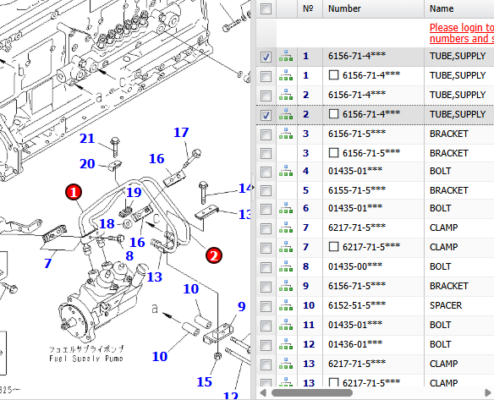This screenshot has height=400, width=494.
Task: Open hierarchy icon of checked row 2 TUBE,SUPPLY
Action: coord(286,114)
